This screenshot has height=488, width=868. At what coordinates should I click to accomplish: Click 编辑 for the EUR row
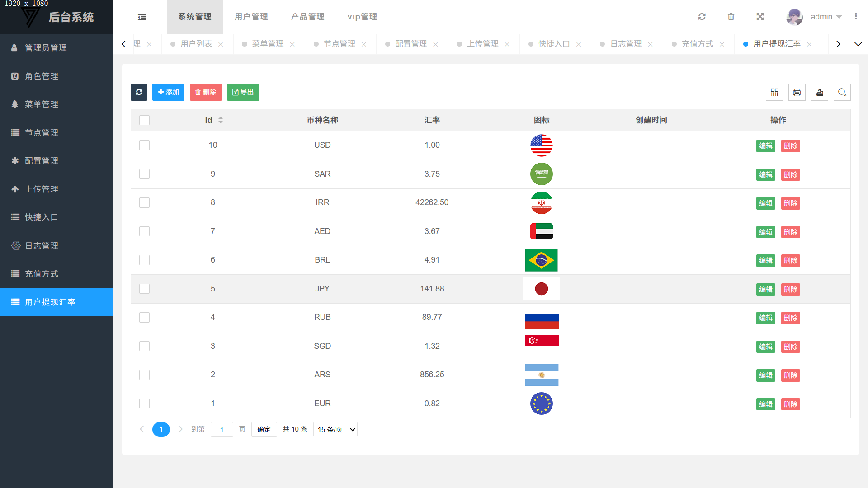(x=765, y=404)
